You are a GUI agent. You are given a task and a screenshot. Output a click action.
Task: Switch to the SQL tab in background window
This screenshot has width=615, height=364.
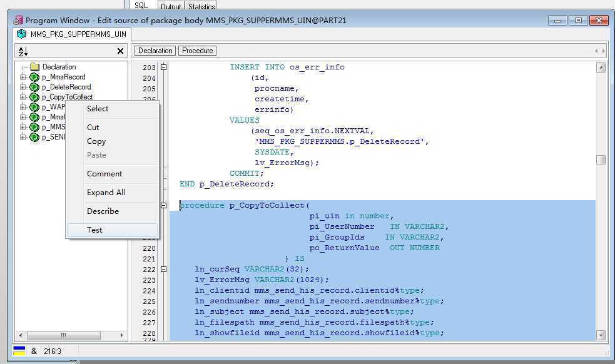pos(141,6)
